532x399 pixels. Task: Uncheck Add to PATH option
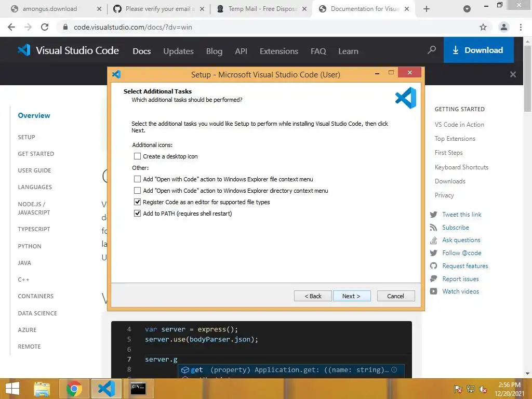pyautogui.click(x=137, y=214)
